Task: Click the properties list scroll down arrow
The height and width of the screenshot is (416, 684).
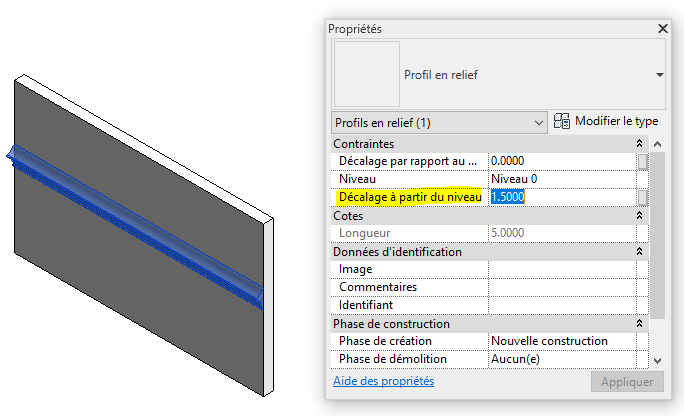Action: click(657, 360)
